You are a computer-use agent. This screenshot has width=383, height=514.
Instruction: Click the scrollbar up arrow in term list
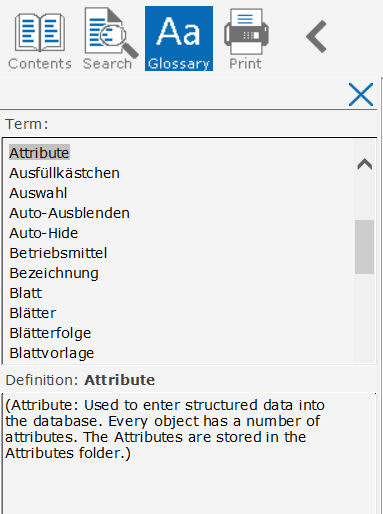tap(364, 164)
